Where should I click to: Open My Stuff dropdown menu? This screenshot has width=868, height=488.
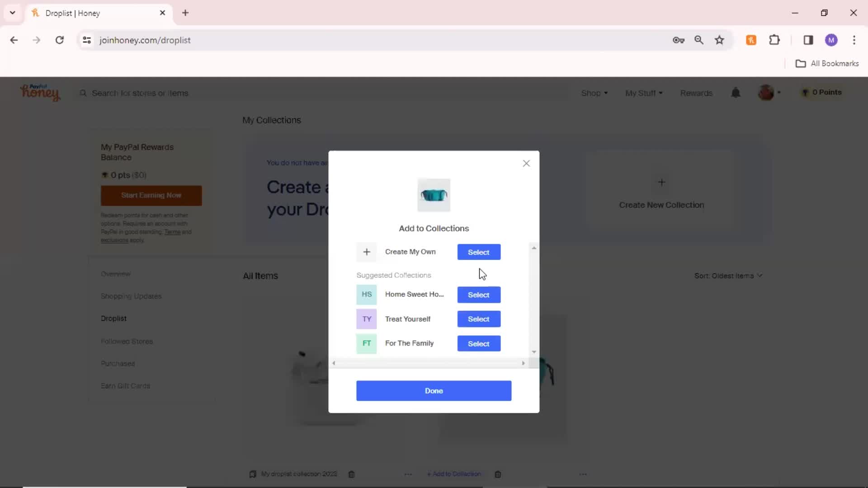643,92
